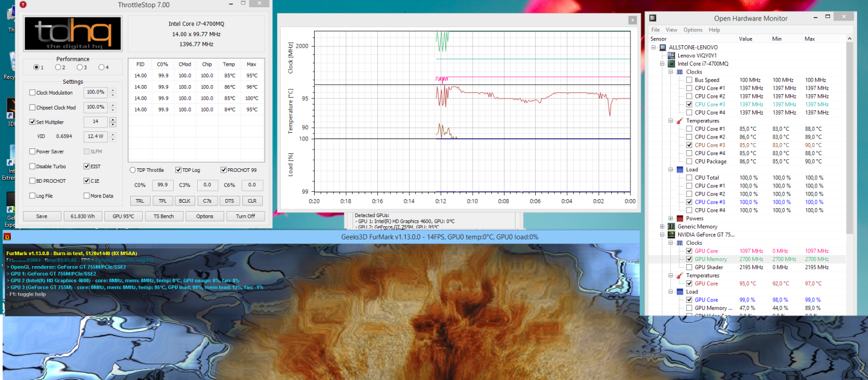Open the View menu in Open Hardware Monitor
This screenshot has height=380, width=868.
(x=671, y=30)
